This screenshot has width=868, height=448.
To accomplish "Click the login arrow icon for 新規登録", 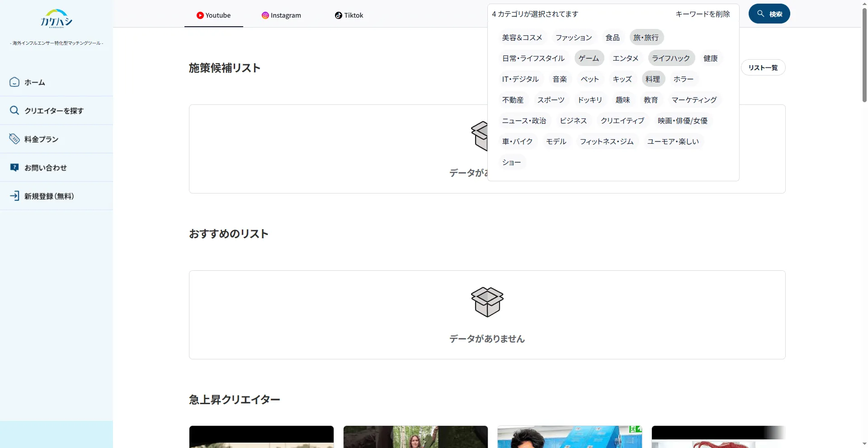I will 14,196.
